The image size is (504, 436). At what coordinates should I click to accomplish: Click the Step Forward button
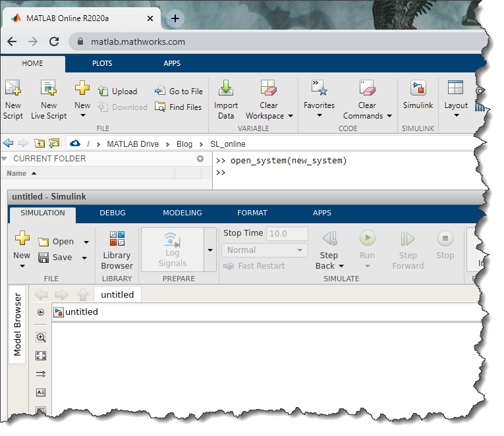coord(408,250)
